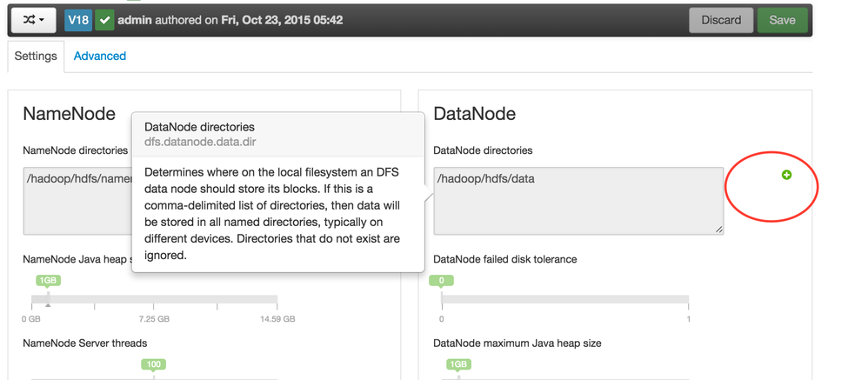Open the Advanced tab

point(100,56)
